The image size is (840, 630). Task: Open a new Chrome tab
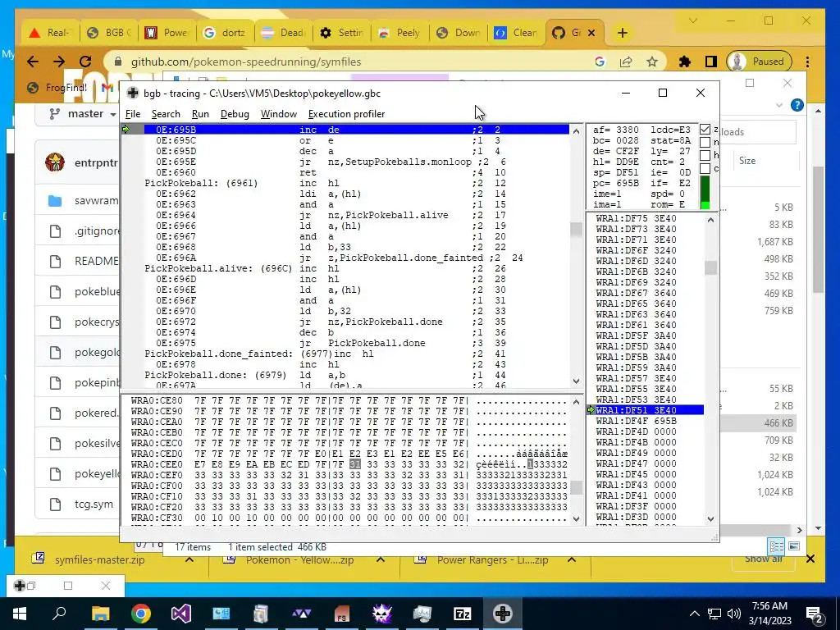[x=622, y=33]
